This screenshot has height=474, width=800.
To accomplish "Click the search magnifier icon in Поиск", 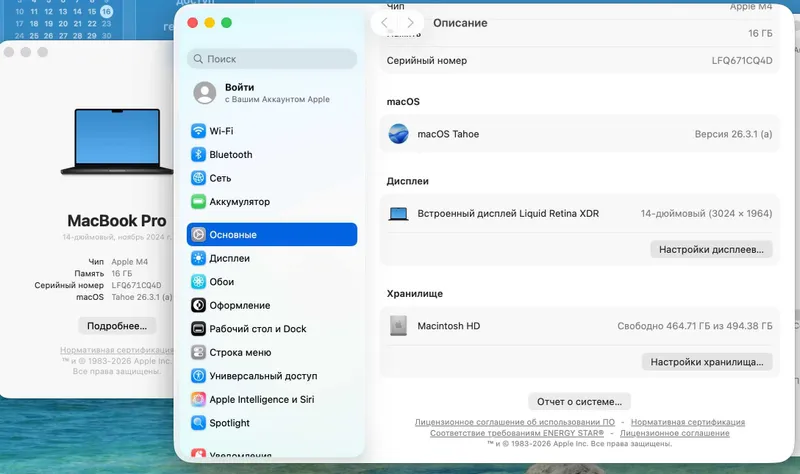I will click(x=198, y=59).
